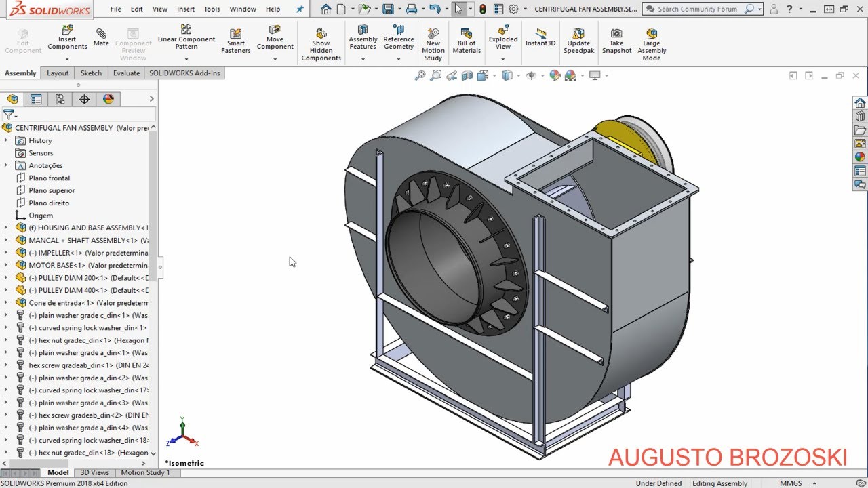Open PropertyManager tab icon
Image resolution: width=868 pixels, height=488 pixels.
tap(36, 99)
